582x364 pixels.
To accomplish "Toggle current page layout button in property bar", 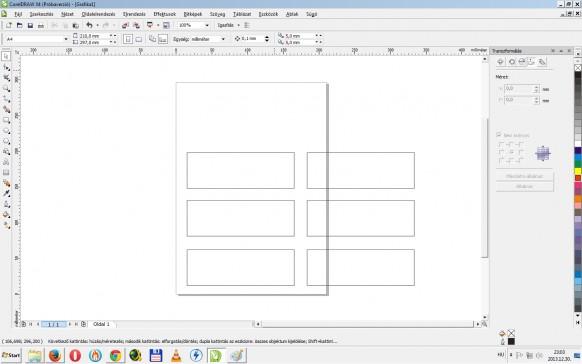I will tap(163, 39).
